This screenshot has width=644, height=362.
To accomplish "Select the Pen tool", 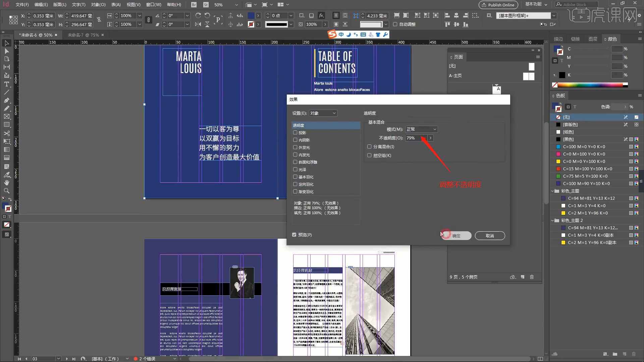I will pyautogui.click(x=6, y=100).
